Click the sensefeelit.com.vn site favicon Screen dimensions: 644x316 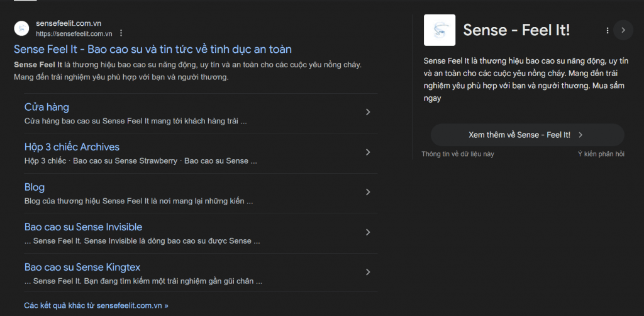[x=21, y=28]
